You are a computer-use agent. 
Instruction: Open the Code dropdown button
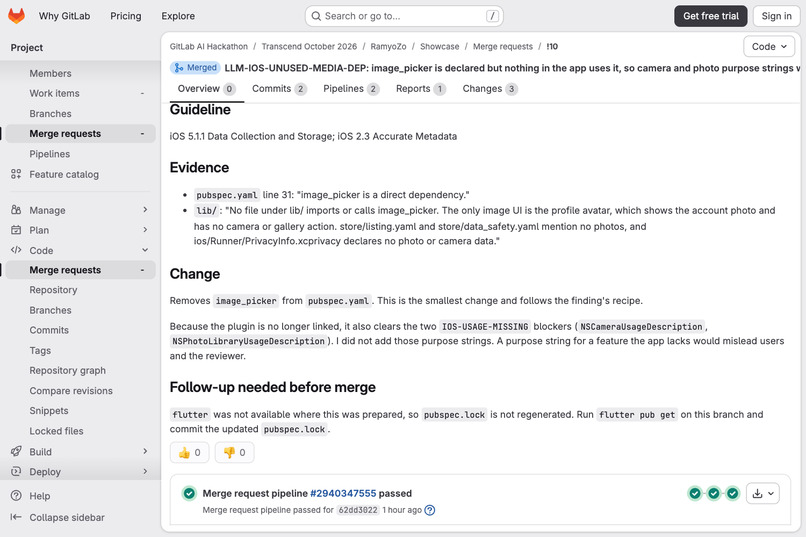pyautogui.click(x=769, y=47)
